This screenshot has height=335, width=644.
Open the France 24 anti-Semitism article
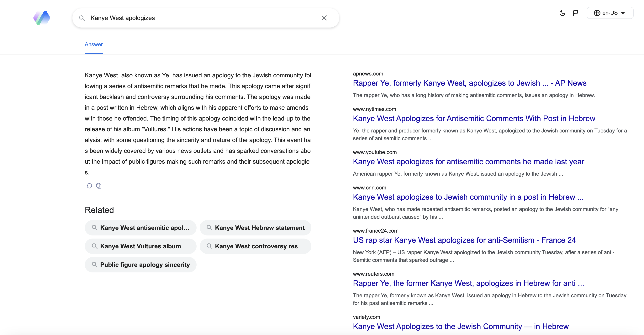click(x=464, y=240)
